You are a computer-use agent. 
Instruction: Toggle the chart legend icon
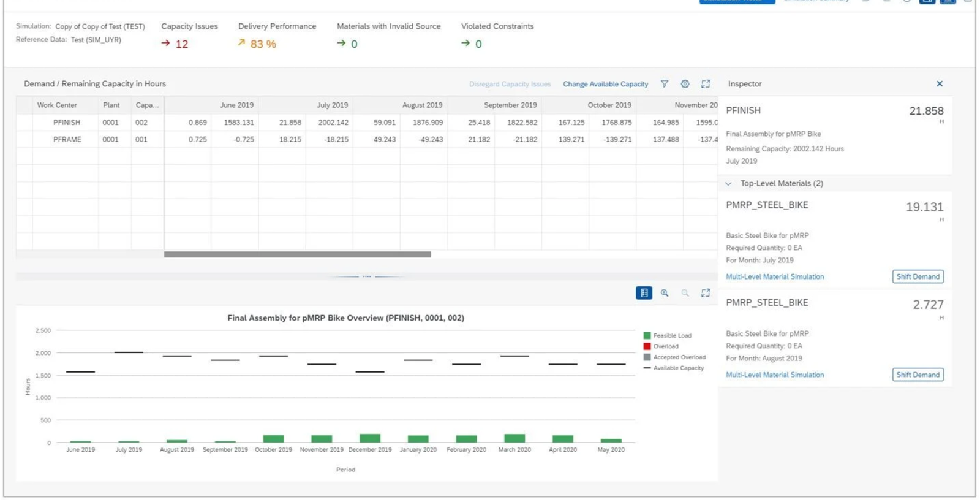tap(644, 293)
